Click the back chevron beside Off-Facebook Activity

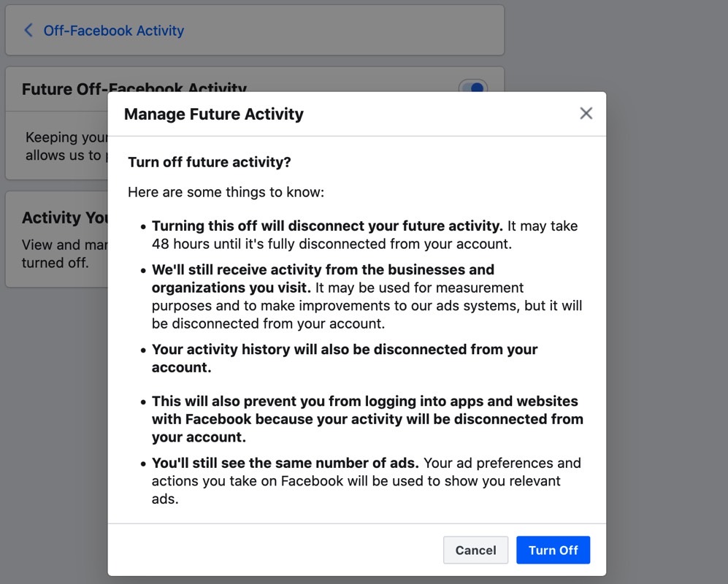(28, 31)
